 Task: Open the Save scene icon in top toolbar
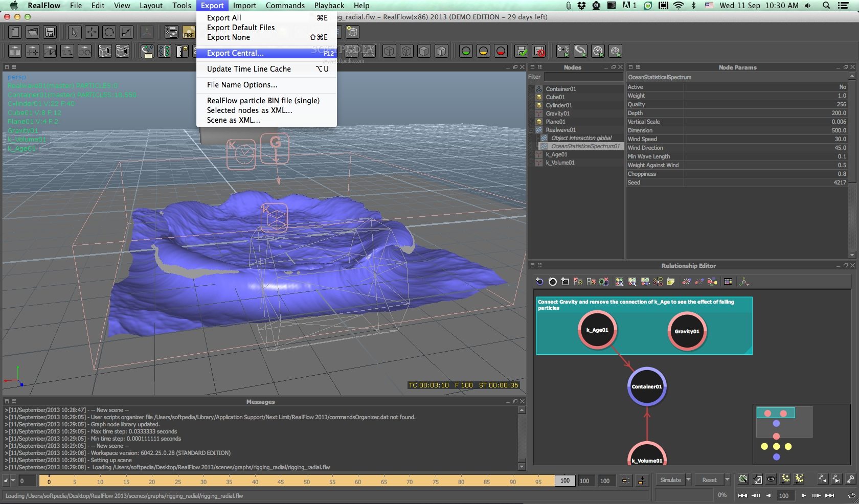50,32
